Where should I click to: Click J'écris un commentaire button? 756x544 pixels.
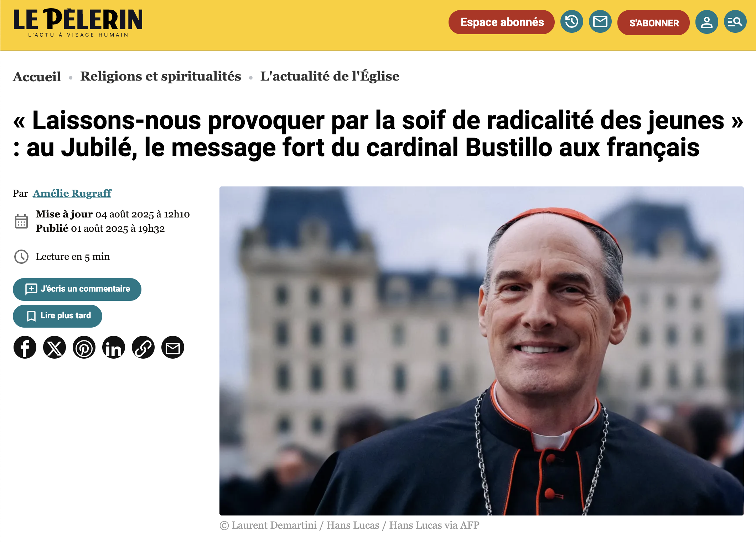(x=77, y=289)
